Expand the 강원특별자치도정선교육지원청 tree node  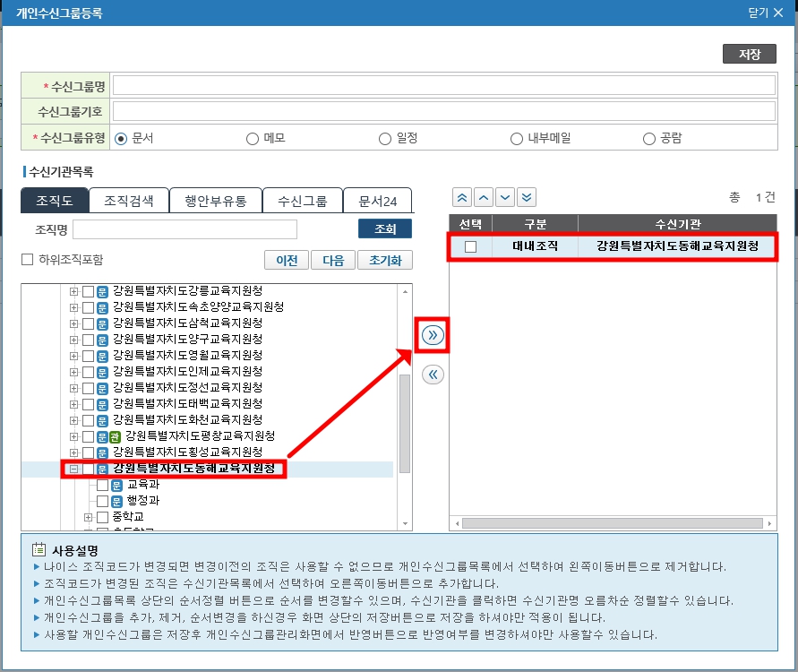(x=73, y=389)
